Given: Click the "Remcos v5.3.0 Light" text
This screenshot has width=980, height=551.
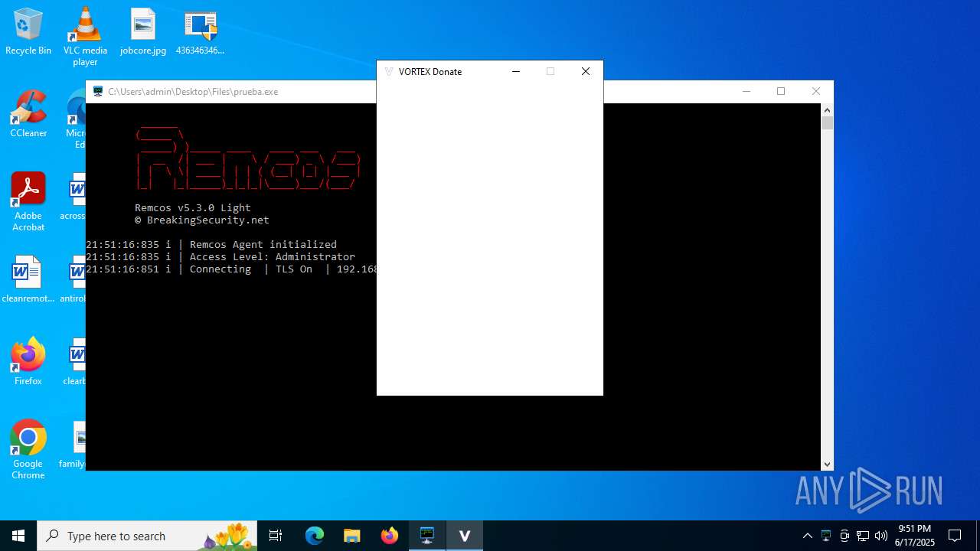Looking at the screenshot, I should coord(193,208).
